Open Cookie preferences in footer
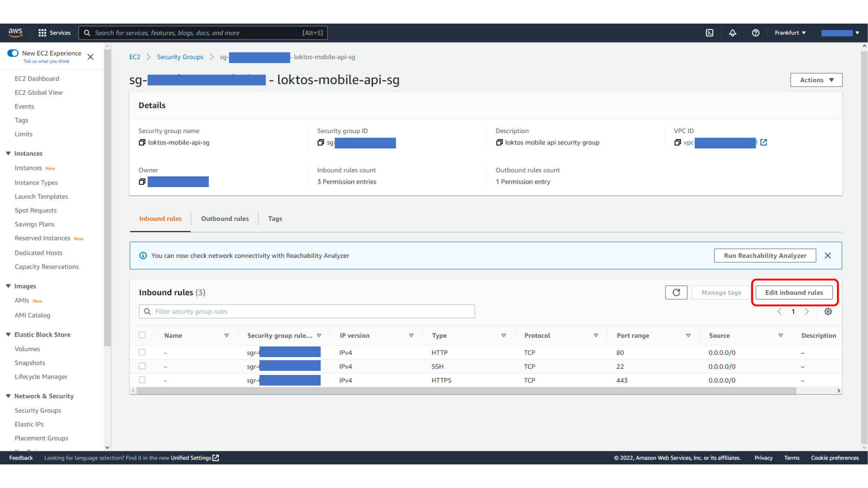Image resolution: width=868 pixels, height=488 pixels. (835, 458)
